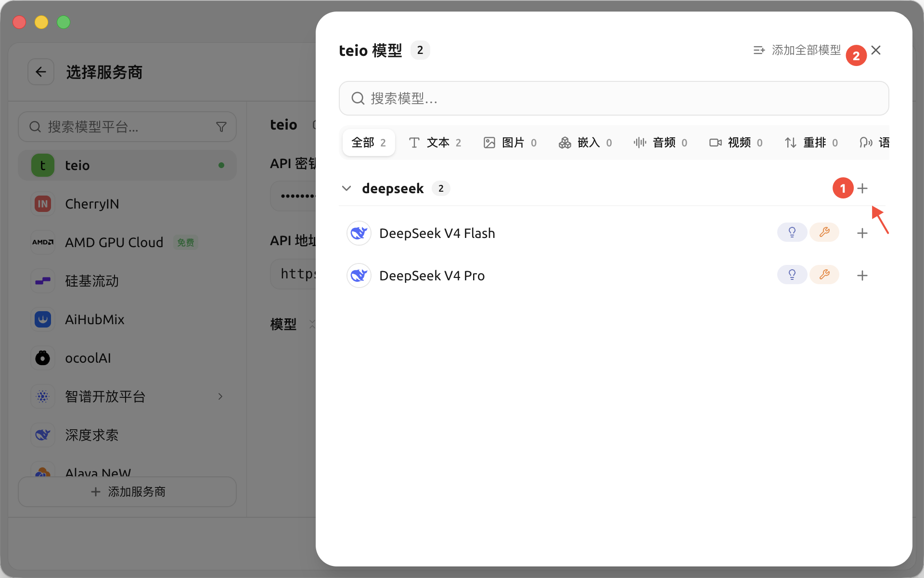Go back from 选择服务商 page
This screenshot has height=578, width=924.
tap(41, 72)
